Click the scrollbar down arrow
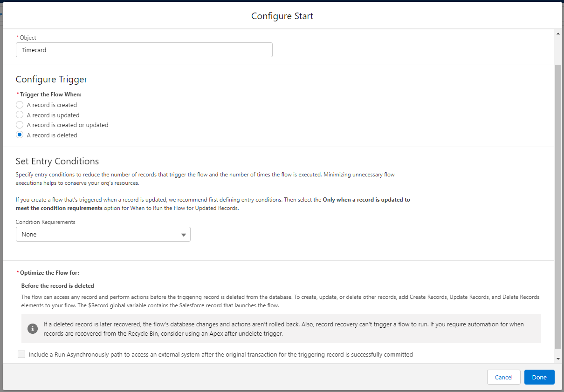The image size is (564, 392). click(558, 358)
